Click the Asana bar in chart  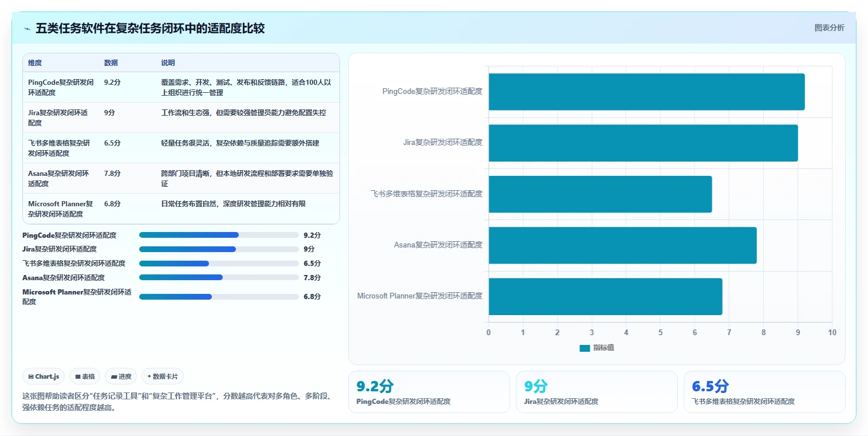(x=622, y=245)
